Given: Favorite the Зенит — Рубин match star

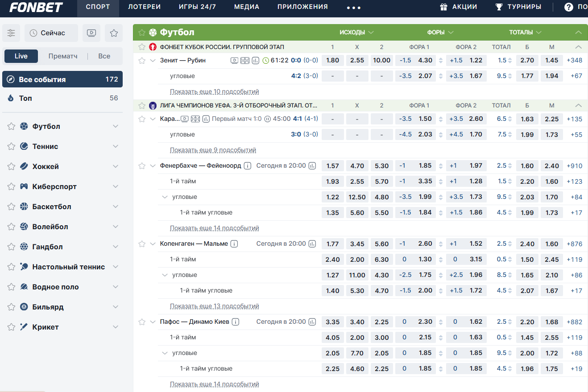Looking at the screenshot, I should point(142,61).
